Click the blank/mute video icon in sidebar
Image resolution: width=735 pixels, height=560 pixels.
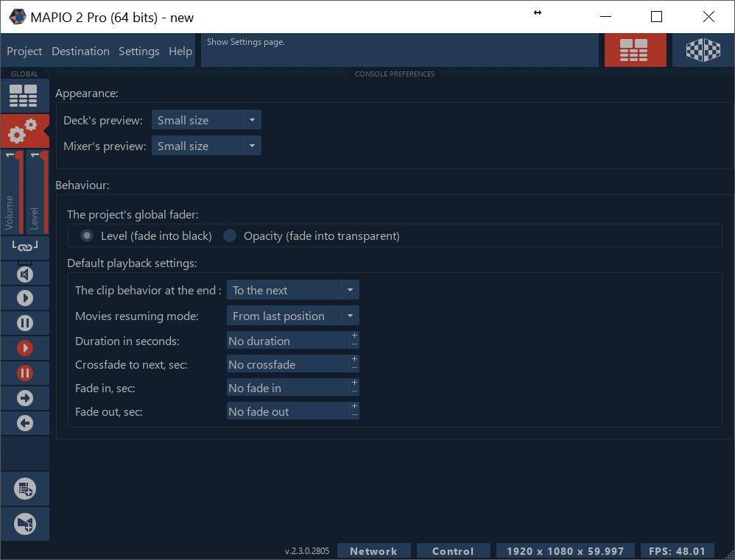click(x=24, y=272)
